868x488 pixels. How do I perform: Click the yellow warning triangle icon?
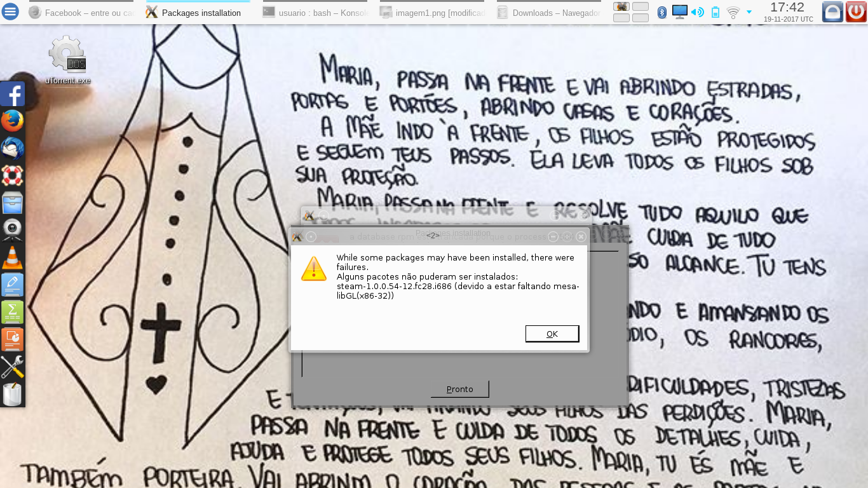tap(314, 269)
